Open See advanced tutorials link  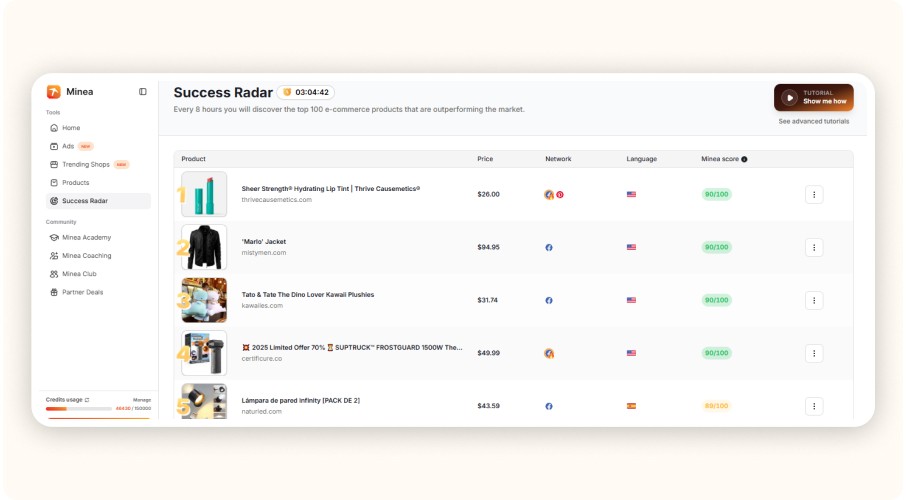813,122
